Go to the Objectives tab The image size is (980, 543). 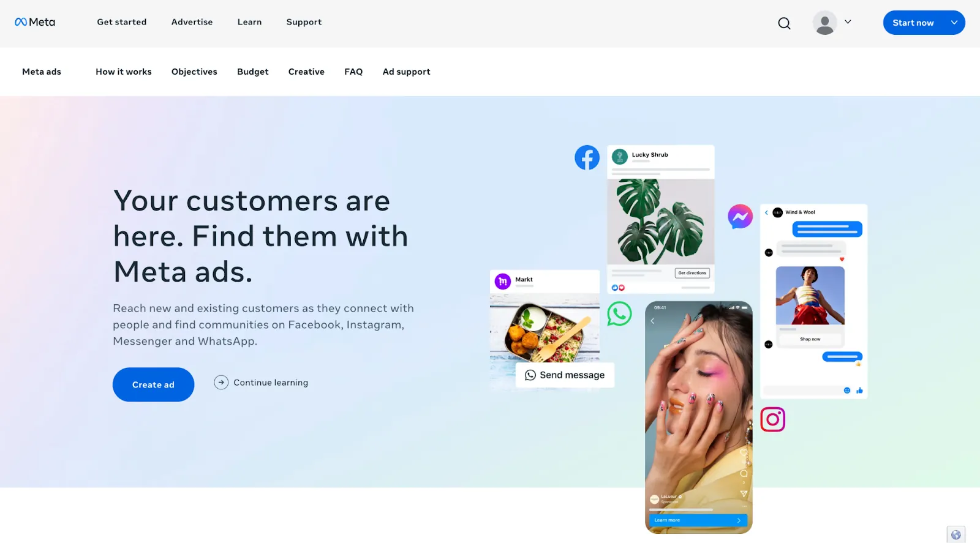[x=194, y=72]
